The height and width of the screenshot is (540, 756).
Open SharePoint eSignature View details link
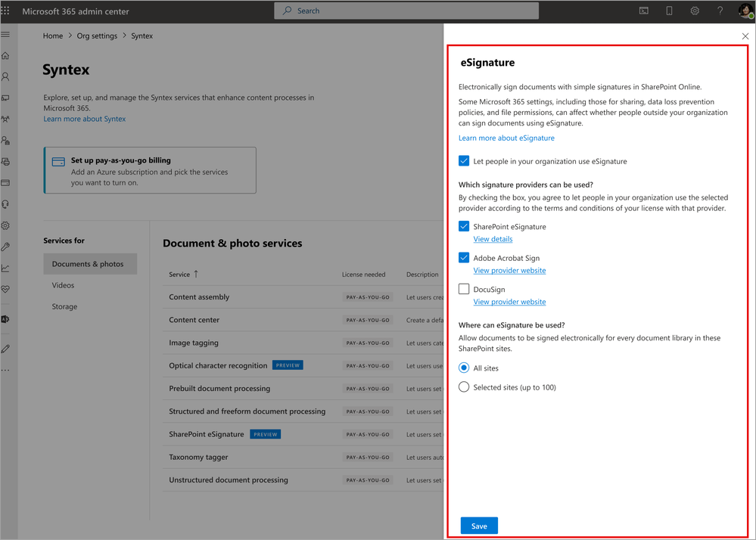coord(493,239)
